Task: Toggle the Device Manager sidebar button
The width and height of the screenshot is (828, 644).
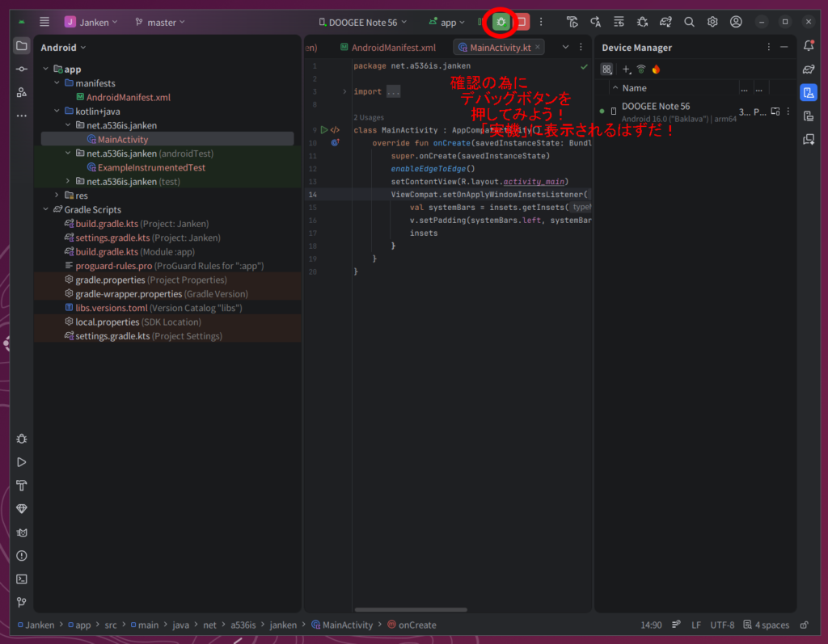Action: (808, 93)
